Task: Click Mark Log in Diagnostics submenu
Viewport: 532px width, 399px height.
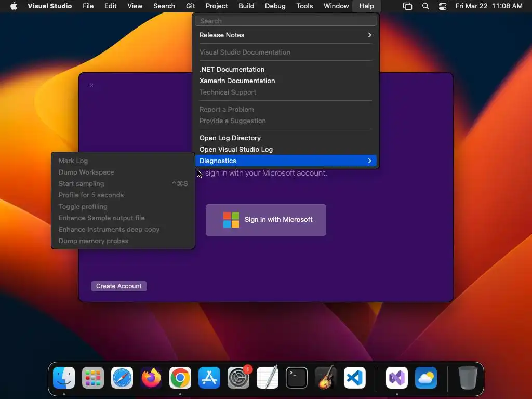Action: coord(123,161)
